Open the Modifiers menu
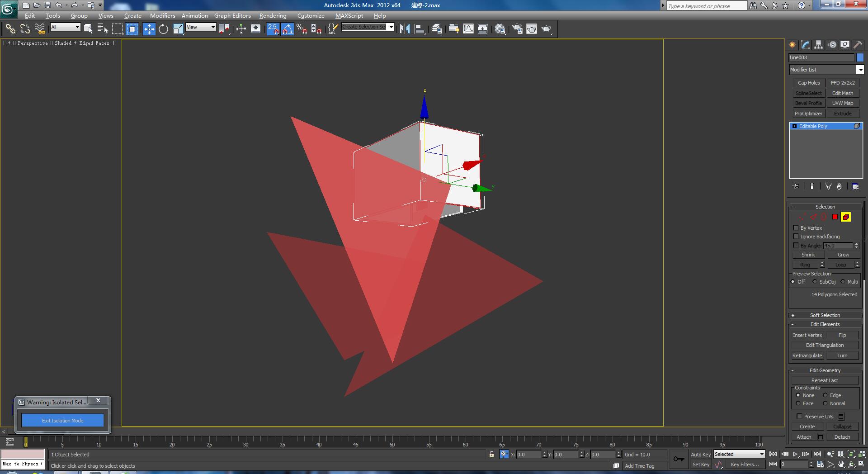 162,15
